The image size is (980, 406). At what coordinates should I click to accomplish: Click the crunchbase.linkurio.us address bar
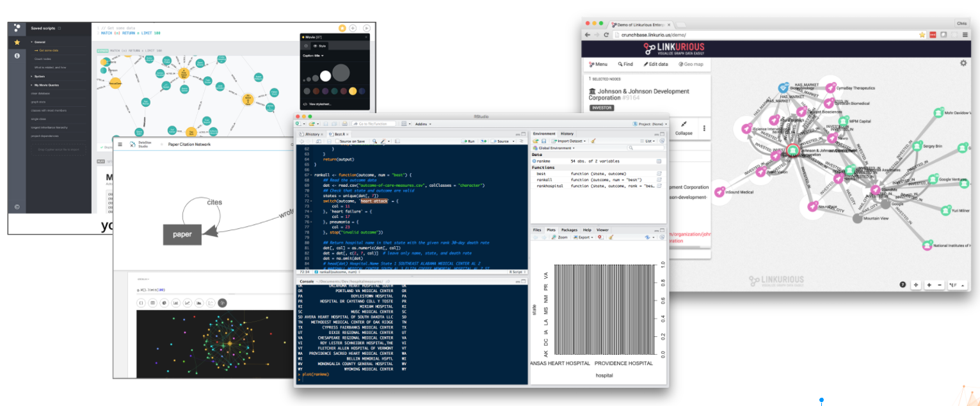point(762,35)
